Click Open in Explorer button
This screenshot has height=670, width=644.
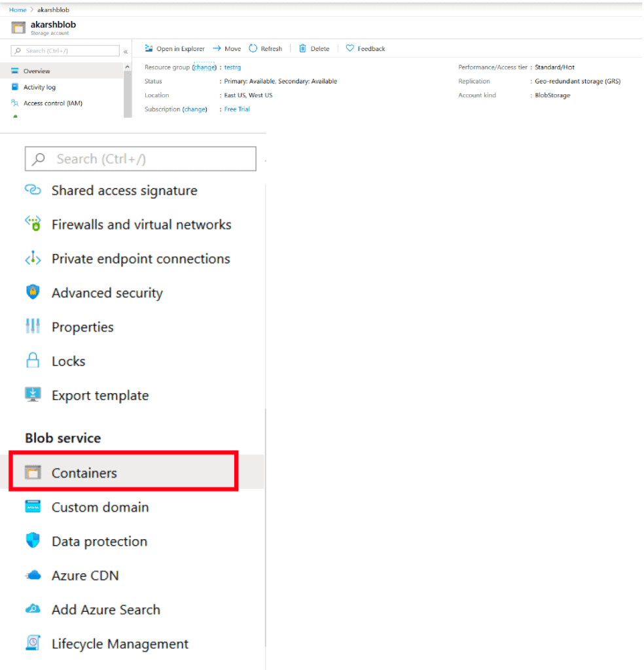[175, 48]
